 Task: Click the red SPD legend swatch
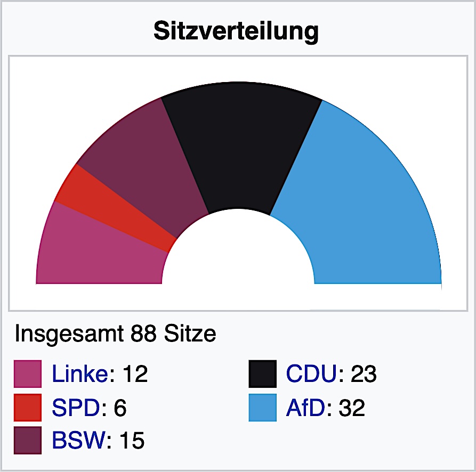click(28, 408)
